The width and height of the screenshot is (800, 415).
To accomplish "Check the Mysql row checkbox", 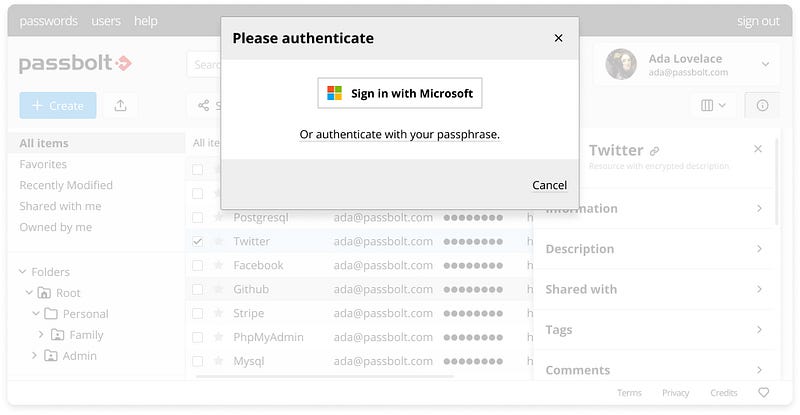I will 197,361.
